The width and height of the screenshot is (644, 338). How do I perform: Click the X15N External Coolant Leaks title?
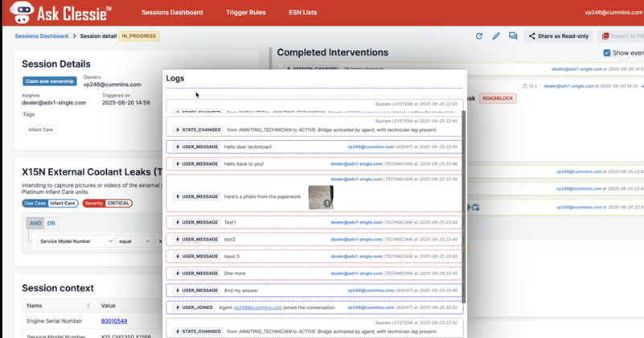pos(92,172)
